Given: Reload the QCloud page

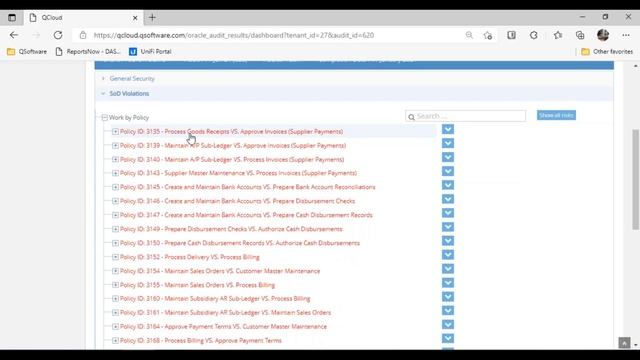Looking at the screenshot, I should coord(58,35).
